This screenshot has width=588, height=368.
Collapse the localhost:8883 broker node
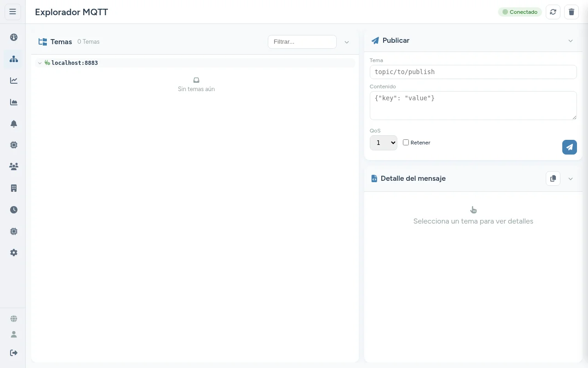[x=40, y=63]
